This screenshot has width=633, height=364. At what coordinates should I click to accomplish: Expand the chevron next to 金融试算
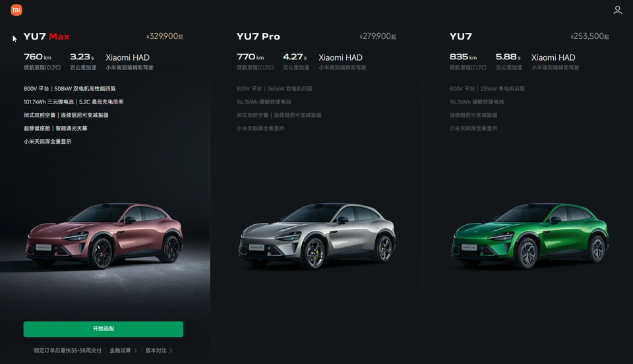[135, 350]
